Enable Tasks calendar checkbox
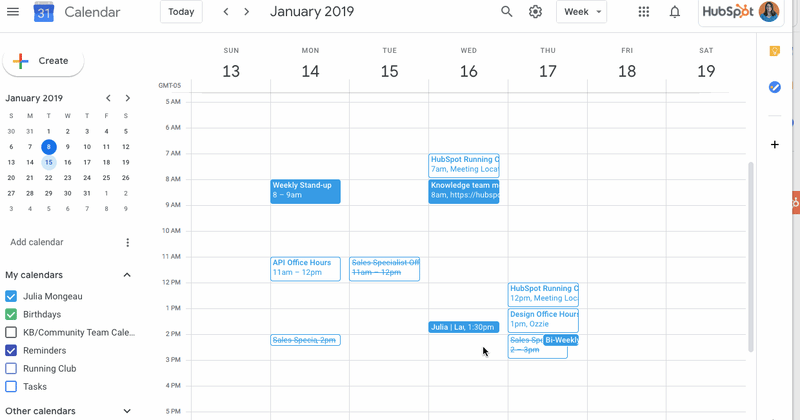 click(11, 387)
